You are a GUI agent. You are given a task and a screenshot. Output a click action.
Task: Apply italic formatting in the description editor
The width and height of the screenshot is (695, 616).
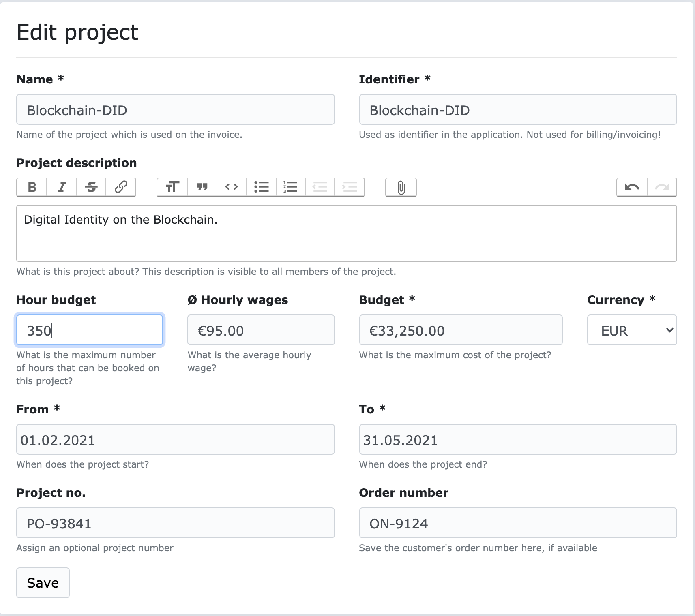tap(61, 187)
